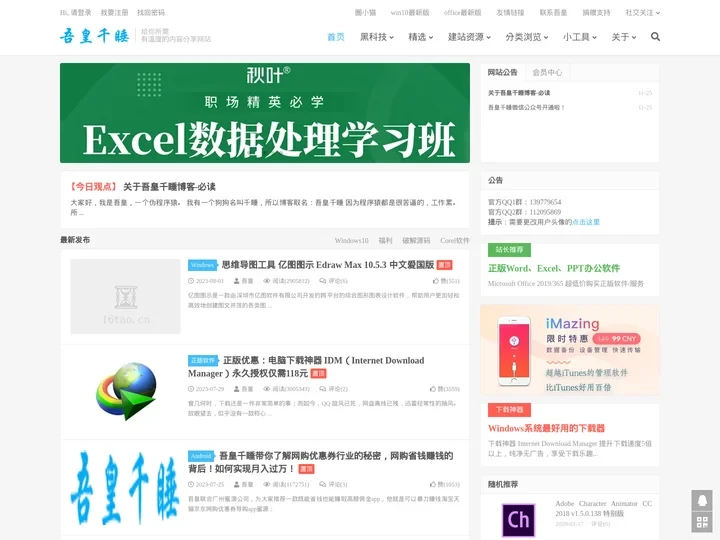Open the Adobe Character Animator Ch icon
The image size is (720, 540).
click(518, 520)
